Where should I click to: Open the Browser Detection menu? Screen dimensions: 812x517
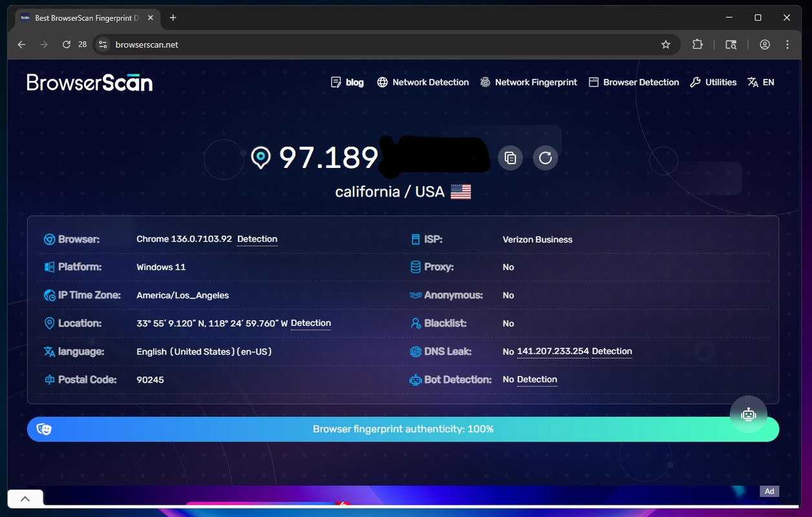point(634,82)
